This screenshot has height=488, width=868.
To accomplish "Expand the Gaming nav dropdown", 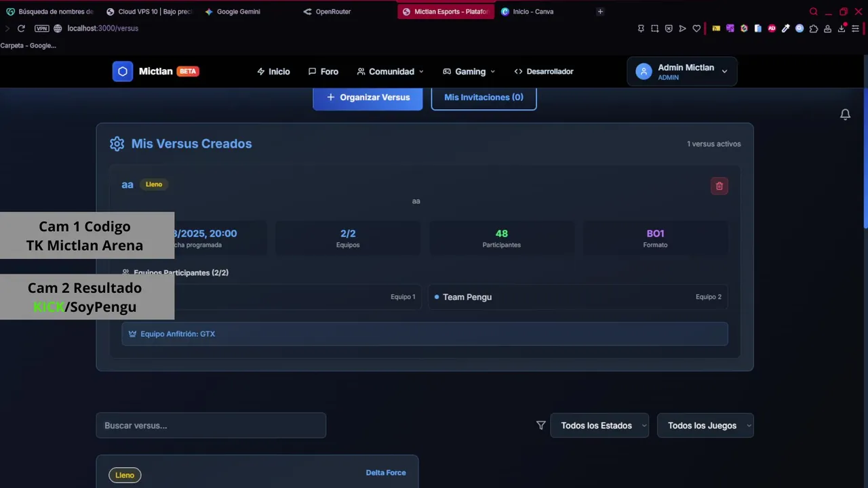I will click(469, 71).
